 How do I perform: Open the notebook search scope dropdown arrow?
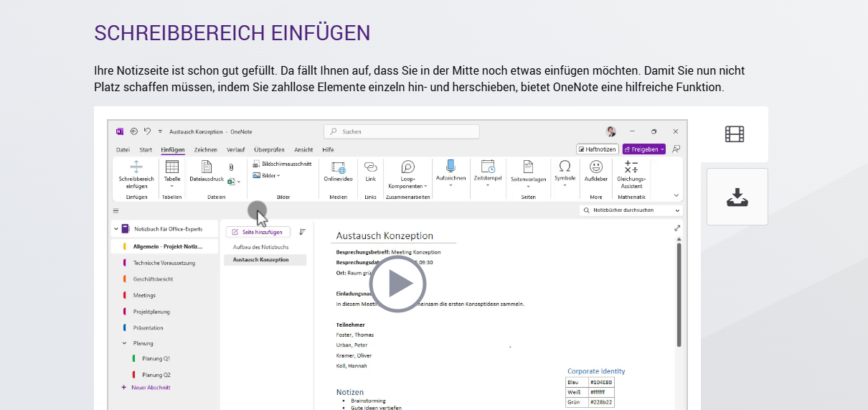tap(677, 210)
